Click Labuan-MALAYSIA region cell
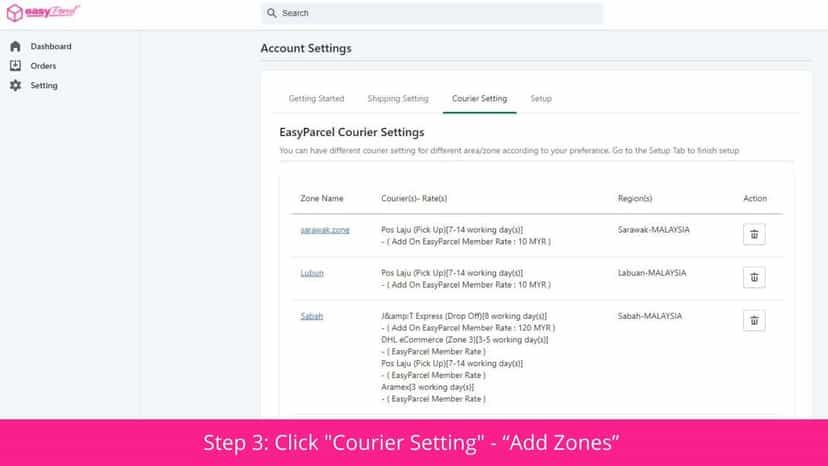828x466 pixels. point(652,273)
